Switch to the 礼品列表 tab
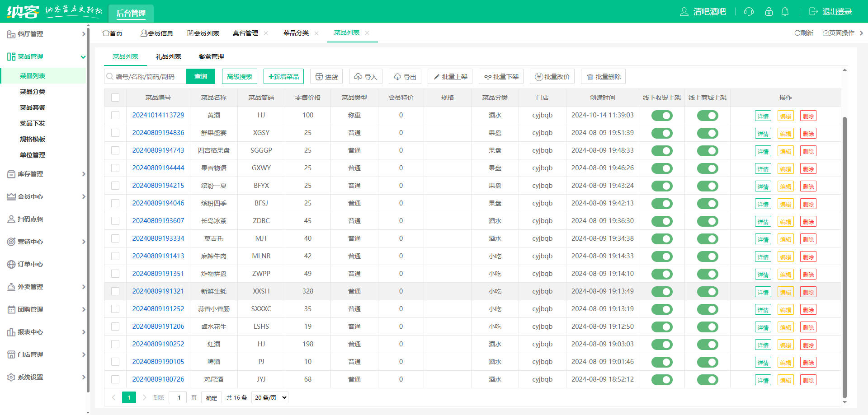The image size is (868, 415). (x=168, y=56)
